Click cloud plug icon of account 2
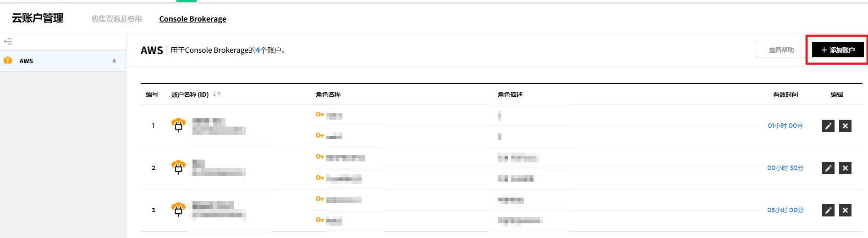 pos(178,167)
